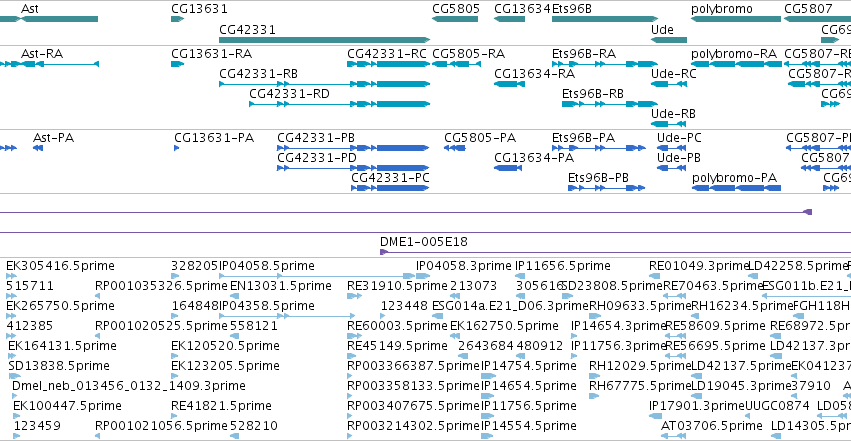This screenshot has width=851, height=441.
Task: Click protein Ets96B-PA label
Action: click(583, 138)
